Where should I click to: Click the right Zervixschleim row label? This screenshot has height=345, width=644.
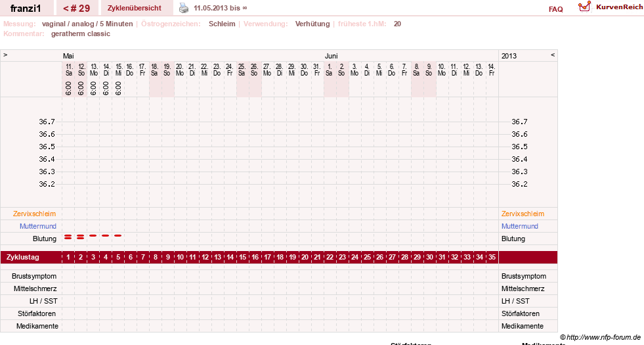pos(523,214)
